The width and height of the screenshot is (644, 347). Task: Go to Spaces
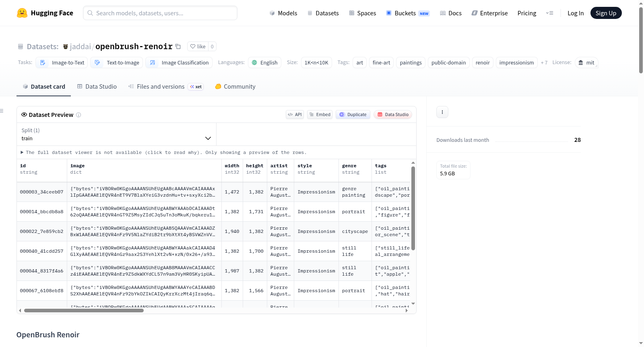click(362, 13)
